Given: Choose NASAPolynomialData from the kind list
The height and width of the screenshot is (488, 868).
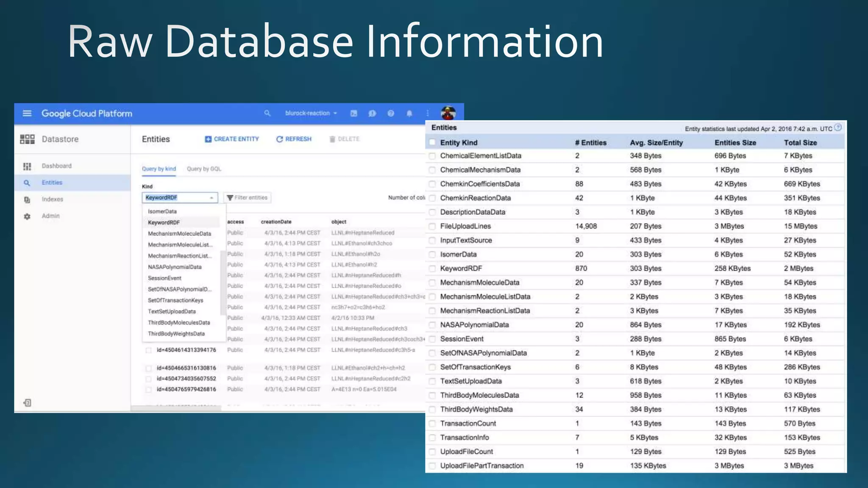Looking at the screenshot, I should [x=175, y=267].
